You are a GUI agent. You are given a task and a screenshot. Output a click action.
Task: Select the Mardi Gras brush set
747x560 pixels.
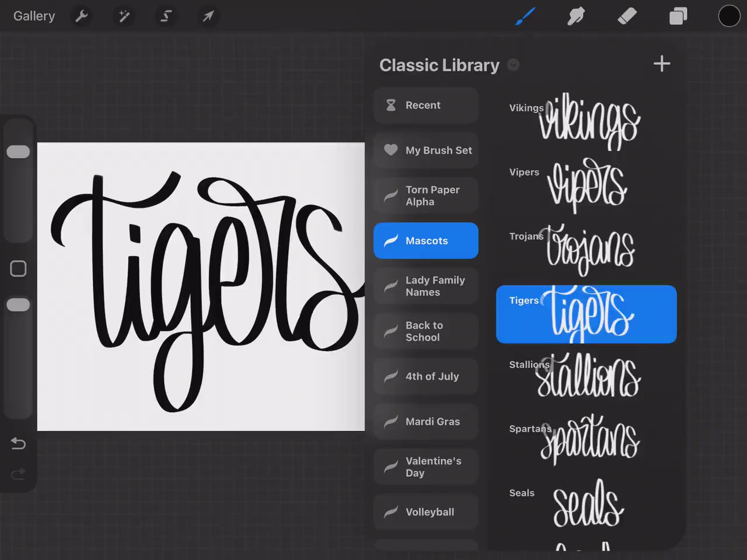click(x=426, y=421)
